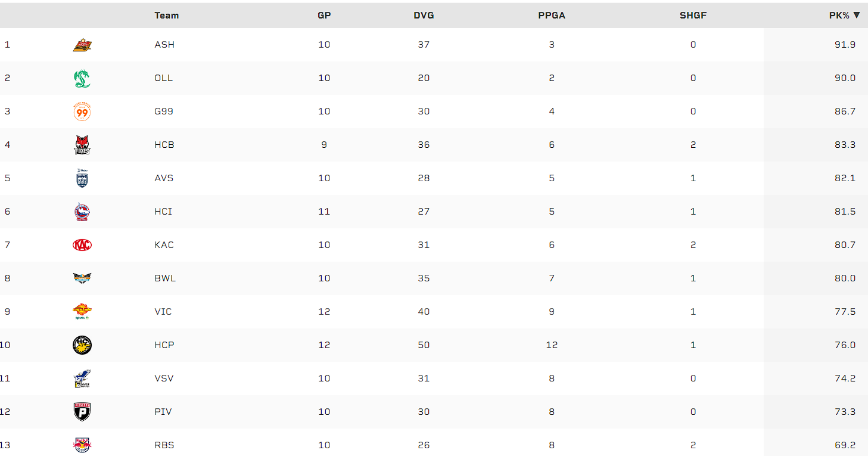
Task: Click the RBS Red Bull logo
Action: pos(82,445)
